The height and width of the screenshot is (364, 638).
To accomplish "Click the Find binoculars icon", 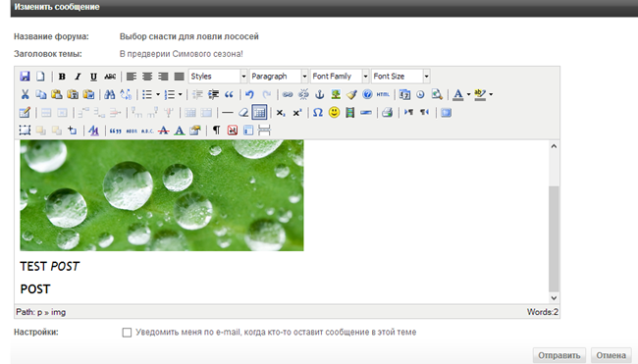I will pyautogui.click(x=110, y=94).
